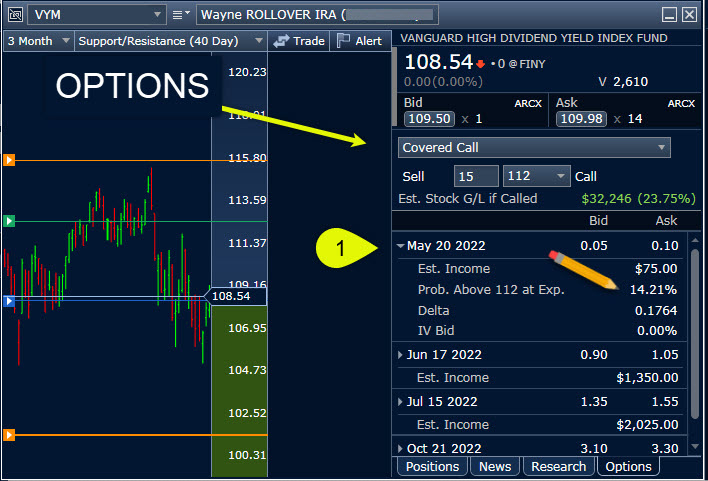708x481 pixels.
Task: Click the blue current price marker arrow
Action: pos(9,300)
